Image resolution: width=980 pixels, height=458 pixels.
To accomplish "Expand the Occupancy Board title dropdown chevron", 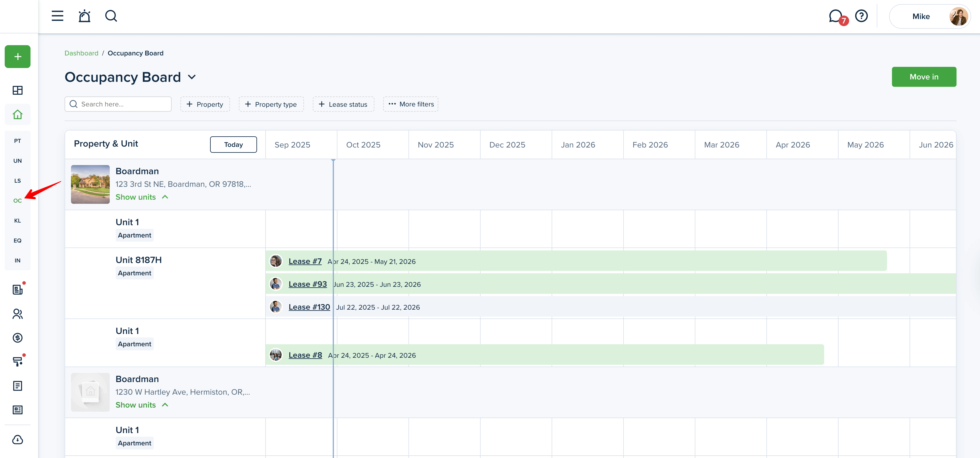I will 192,77.
